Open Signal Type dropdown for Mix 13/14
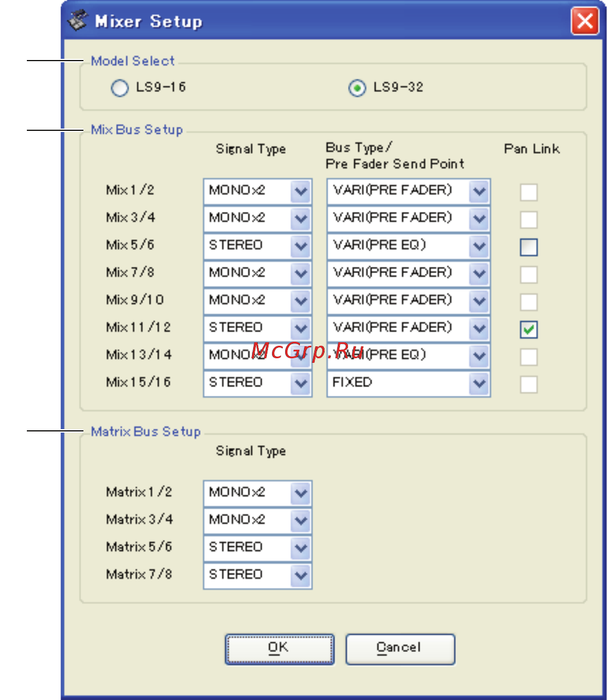The image size is (608, 700). click(x=258, y=356)
